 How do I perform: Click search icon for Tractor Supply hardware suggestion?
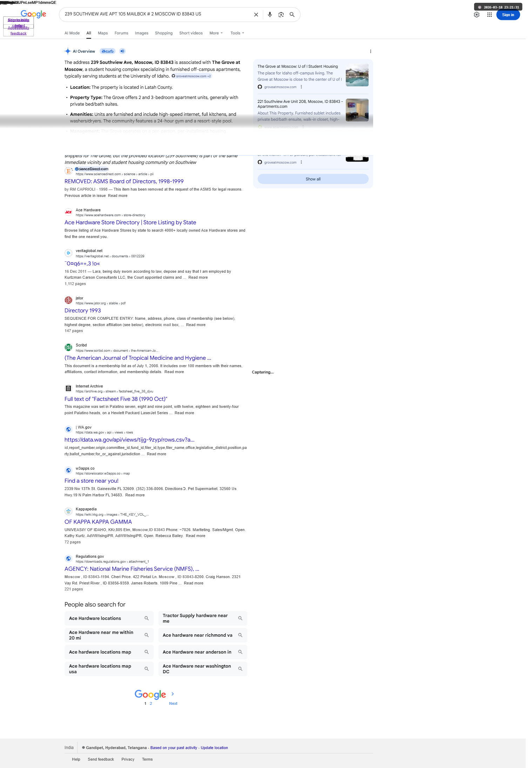pyautogui.click(x=240, y=618)
